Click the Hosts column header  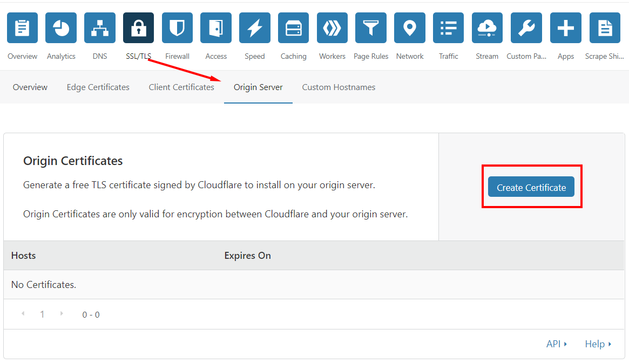[x=23, y=256]
